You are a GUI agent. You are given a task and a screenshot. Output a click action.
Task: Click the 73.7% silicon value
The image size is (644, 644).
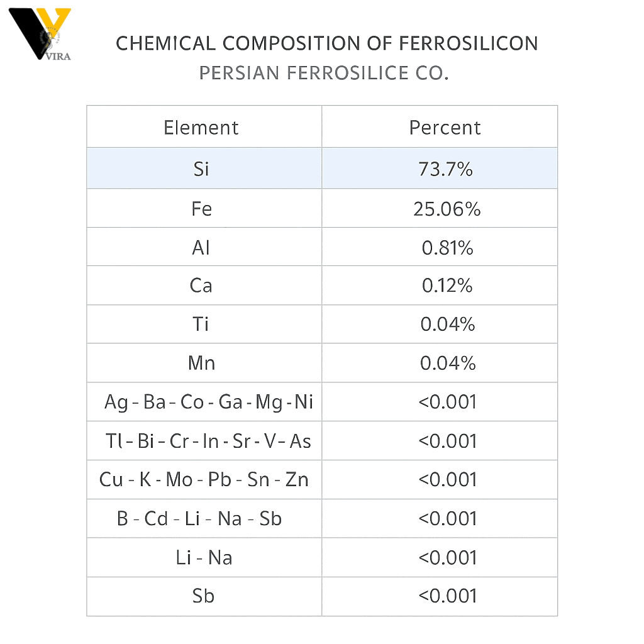point(446,169)
